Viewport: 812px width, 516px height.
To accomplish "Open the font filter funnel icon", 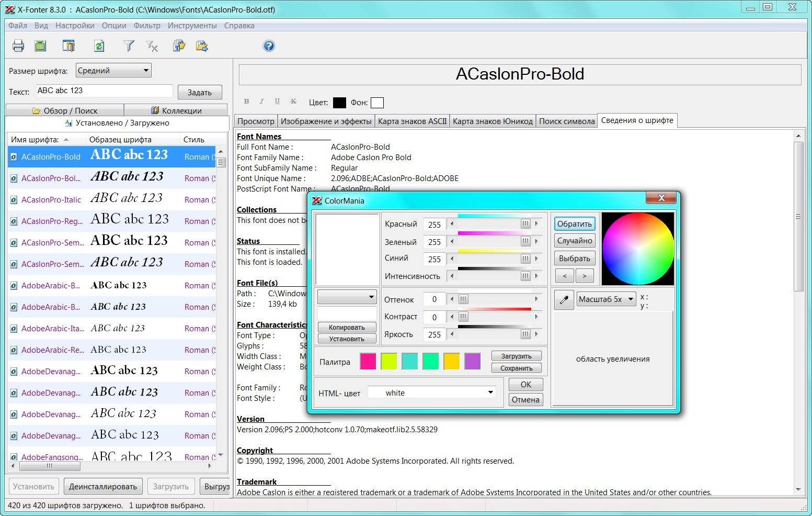I will [129, 46].
